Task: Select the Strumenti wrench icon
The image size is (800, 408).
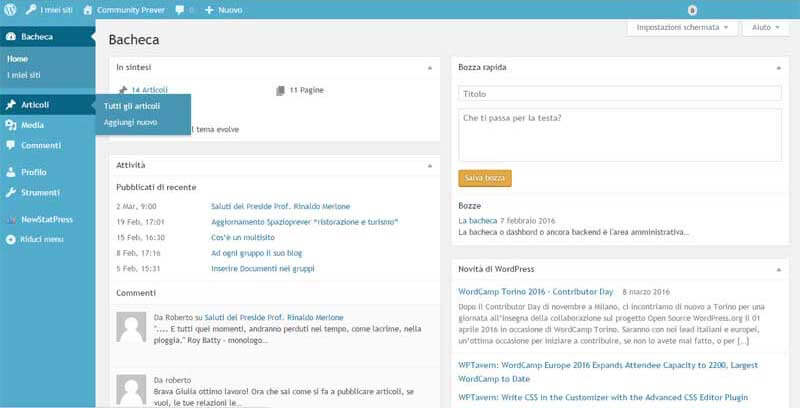Action: 11,192
